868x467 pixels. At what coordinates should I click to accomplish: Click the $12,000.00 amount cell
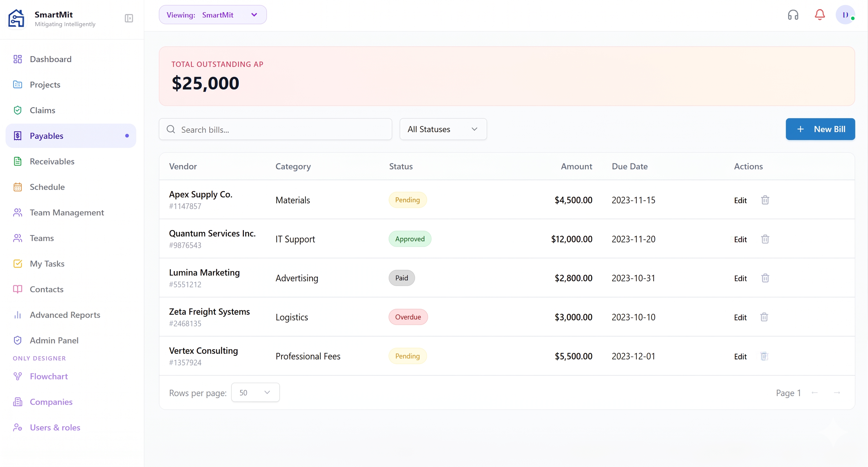coord(571,239)
